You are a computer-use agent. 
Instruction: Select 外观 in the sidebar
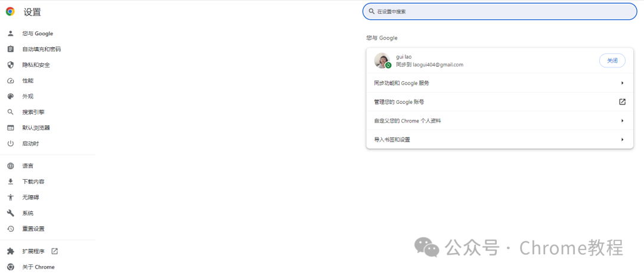tap(27, 96)
